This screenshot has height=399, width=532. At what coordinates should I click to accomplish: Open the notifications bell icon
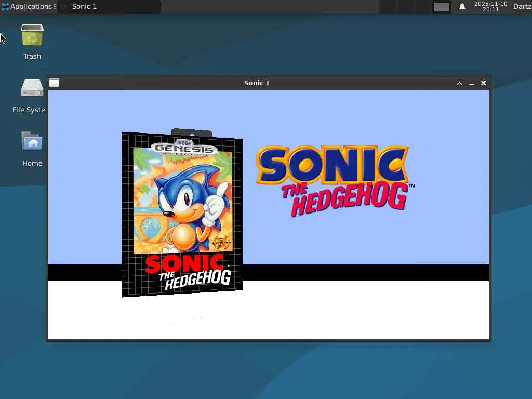(x=462, y=7)
